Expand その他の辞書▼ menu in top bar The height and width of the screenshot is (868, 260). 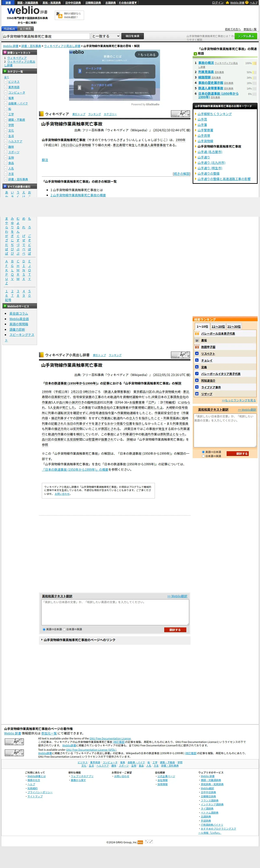click(128, 3)
